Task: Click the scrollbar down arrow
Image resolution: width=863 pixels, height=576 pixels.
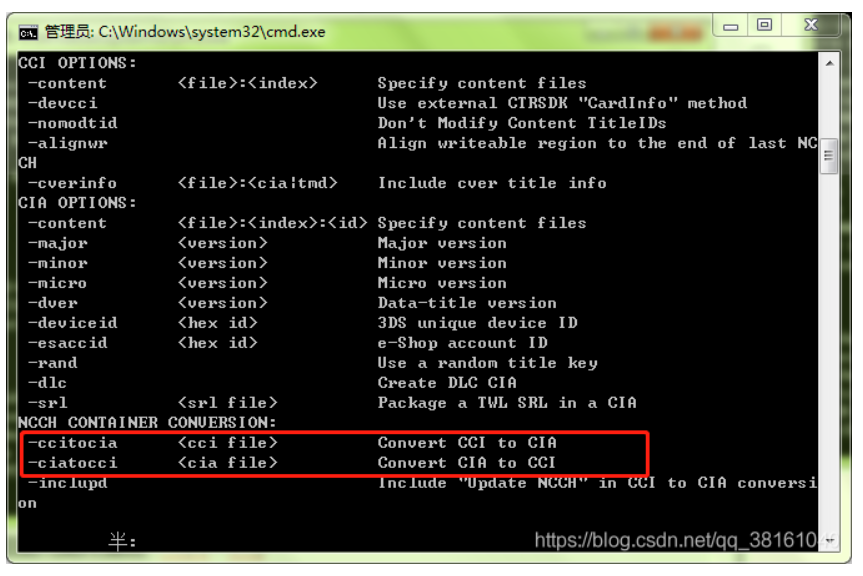Action: tap(829, 541)
